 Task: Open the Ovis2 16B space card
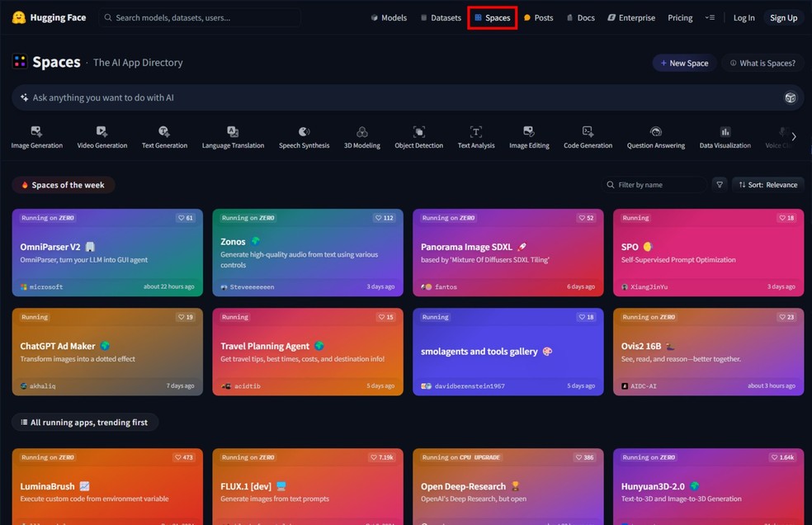tap(708, 352)
